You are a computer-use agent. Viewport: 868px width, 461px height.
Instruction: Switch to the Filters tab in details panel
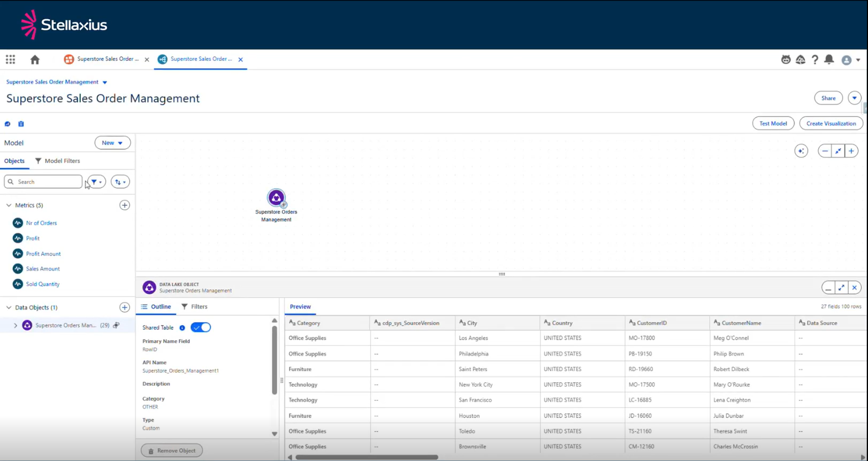(195, 307)
